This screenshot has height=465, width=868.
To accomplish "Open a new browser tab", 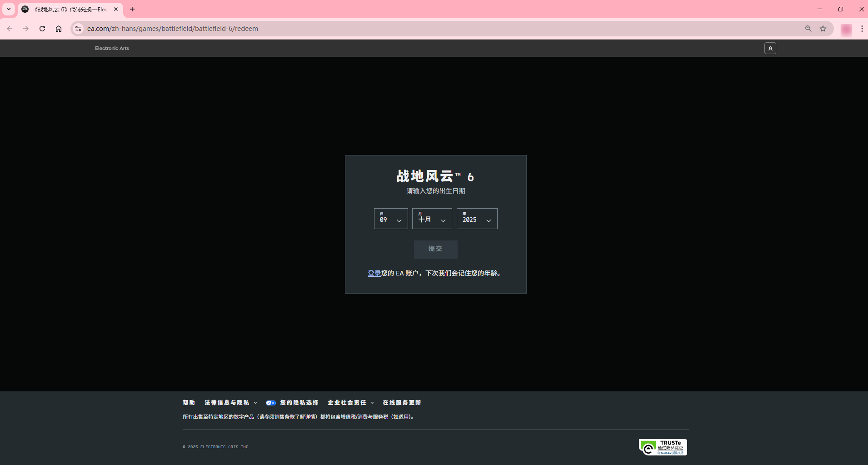I will click(x=132, y=9).
